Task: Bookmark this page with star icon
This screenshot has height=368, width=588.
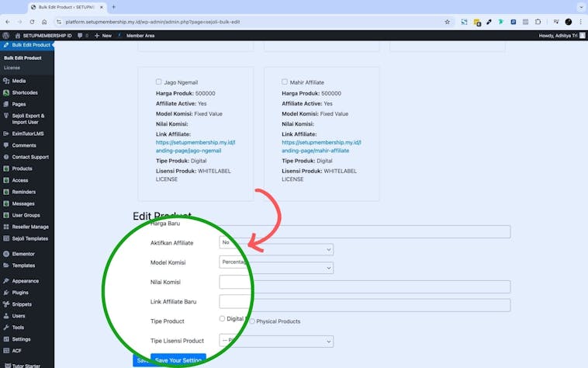Action: [x=447, y=22]
